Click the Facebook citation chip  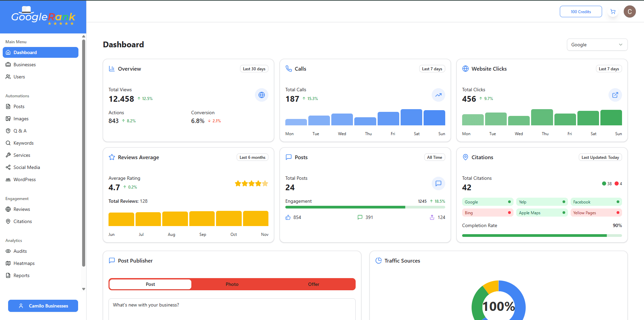(596, 202)
